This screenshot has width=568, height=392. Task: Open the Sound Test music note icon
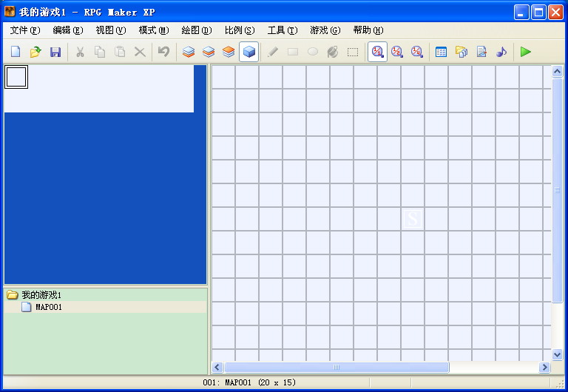coord(501,52)
